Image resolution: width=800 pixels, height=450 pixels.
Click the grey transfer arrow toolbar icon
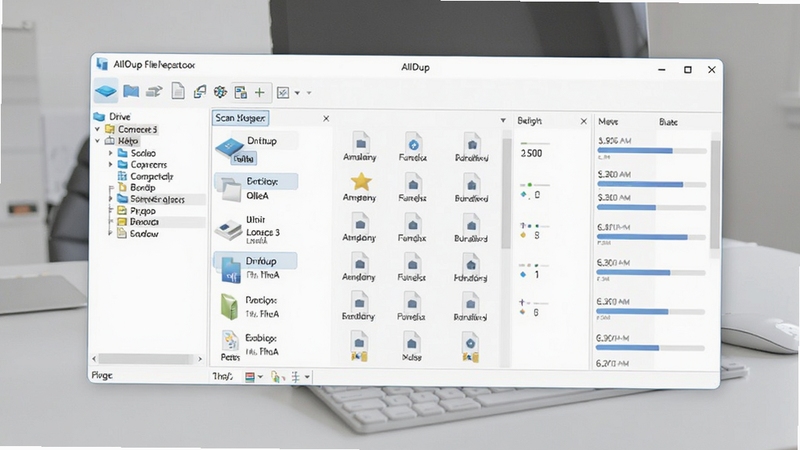[154, 92]
